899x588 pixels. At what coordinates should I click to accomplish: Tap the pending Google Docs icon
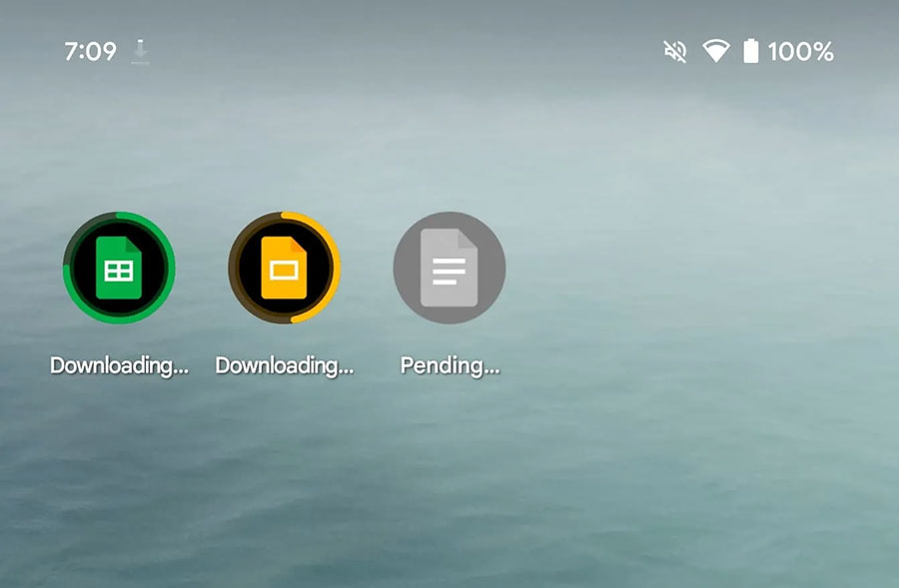[x=449, y=268]
